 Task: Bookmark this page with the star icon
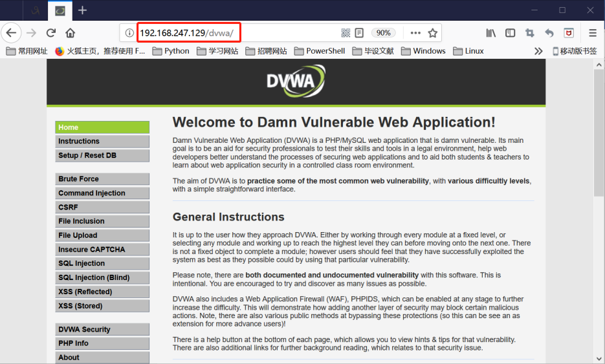432,33
